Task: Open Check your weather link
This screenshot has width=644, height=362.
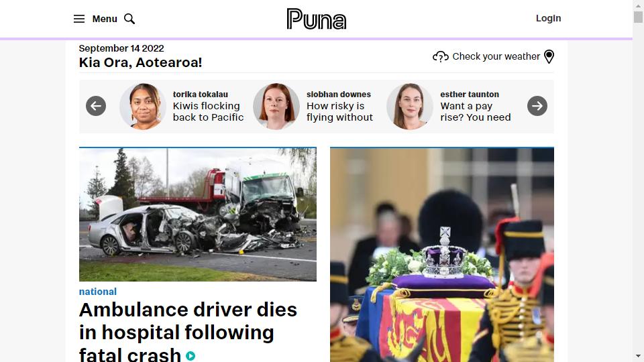Action: 496,56
